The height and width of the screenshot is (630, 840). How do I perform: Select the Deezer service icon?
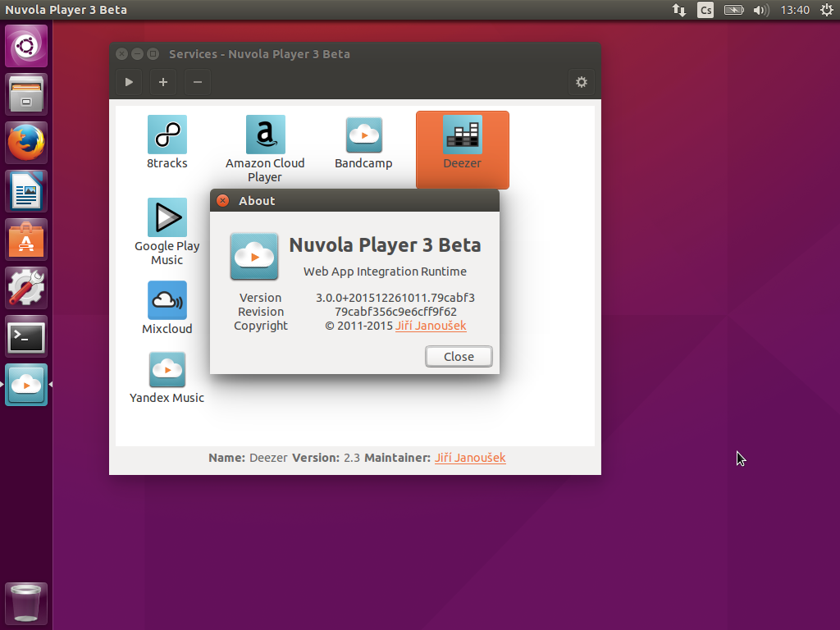click(x=463, y=135)
